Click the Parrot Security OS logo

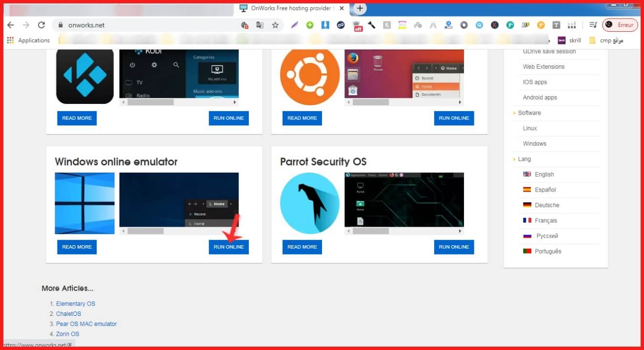tap(310, 203)
